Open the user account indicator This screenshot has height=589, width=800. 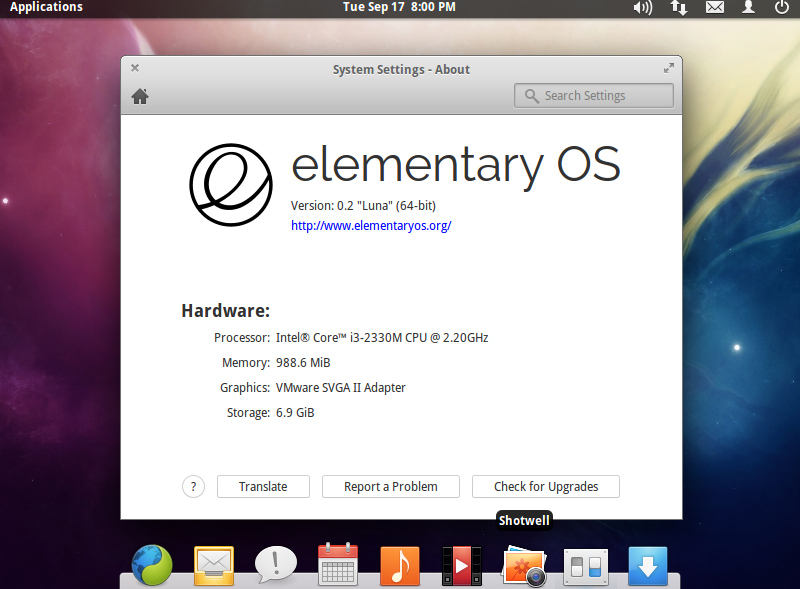(x=748, y=7)
